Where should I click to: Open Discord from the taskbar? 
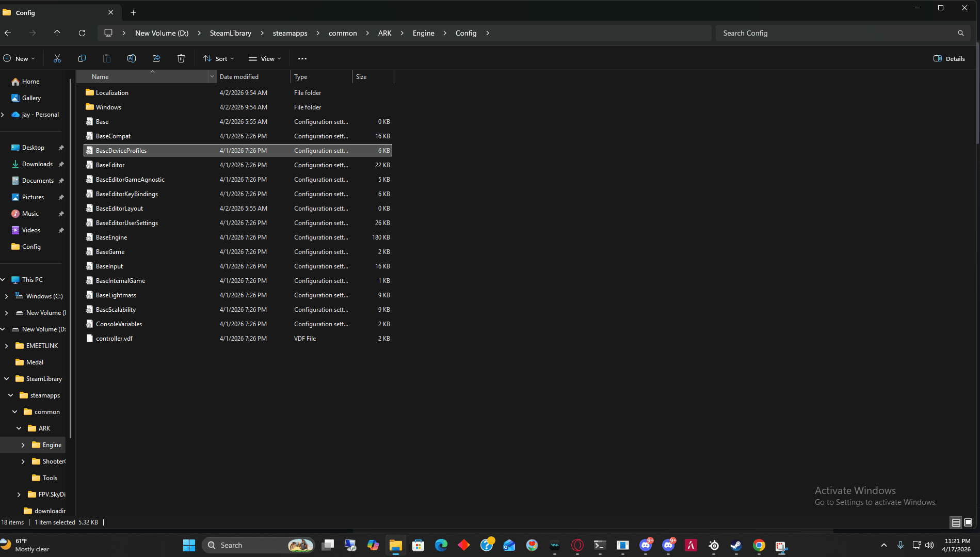pyautogui.click(x=646, y=545)
